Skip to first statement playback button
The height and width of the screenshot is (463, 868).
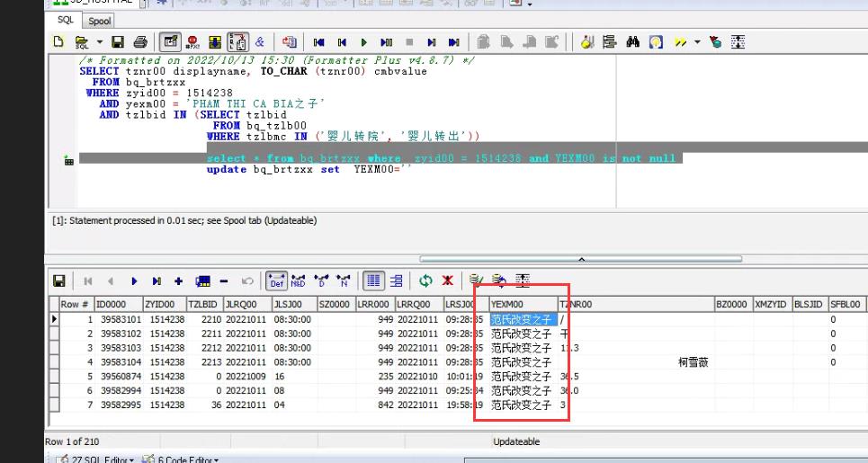tap(318, 42)
